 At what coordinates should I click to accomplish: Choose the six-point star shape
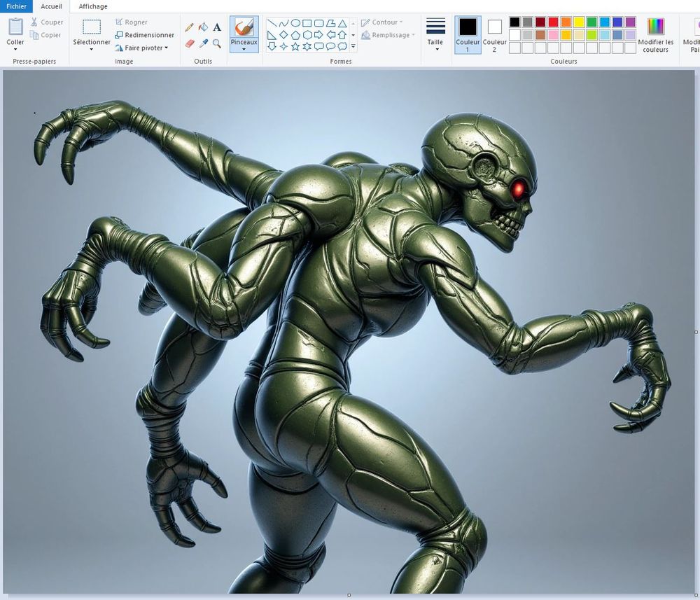307,46
